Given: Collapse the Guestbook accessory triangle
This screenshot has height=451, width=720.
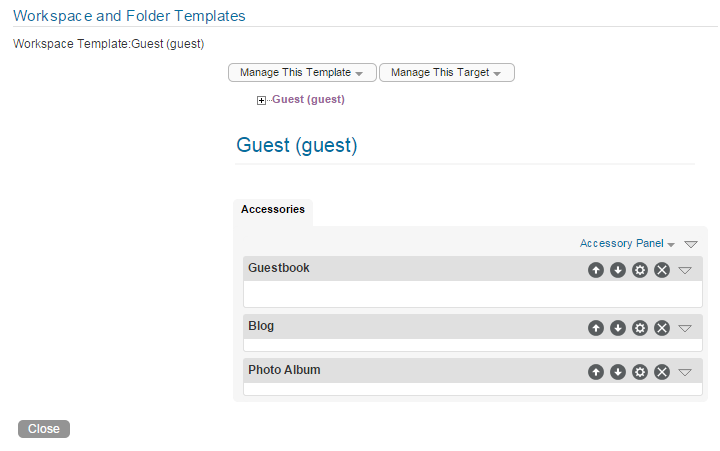Looking at the screenshot, I should coord(685,270).
